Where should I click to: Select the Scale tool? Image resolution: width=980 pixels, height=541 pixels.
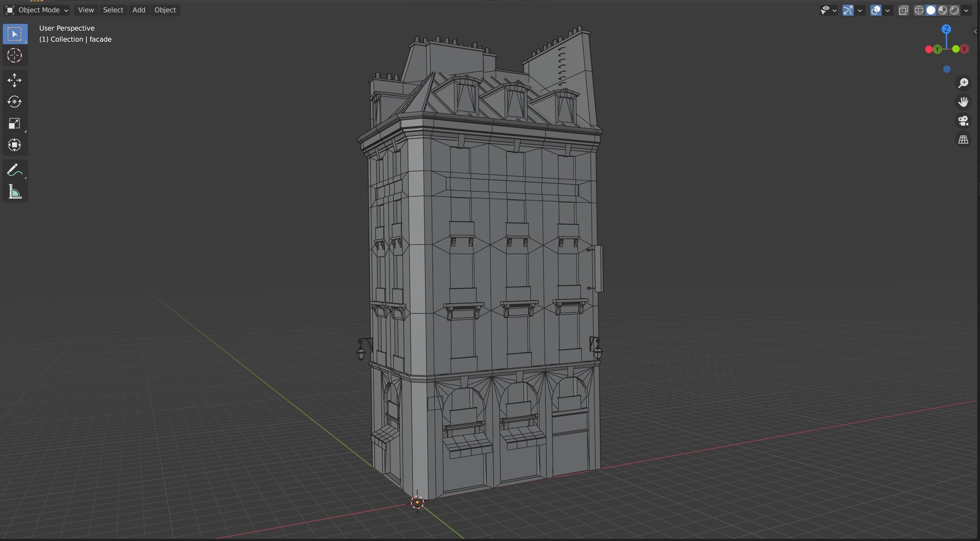(x=15, y=124)
